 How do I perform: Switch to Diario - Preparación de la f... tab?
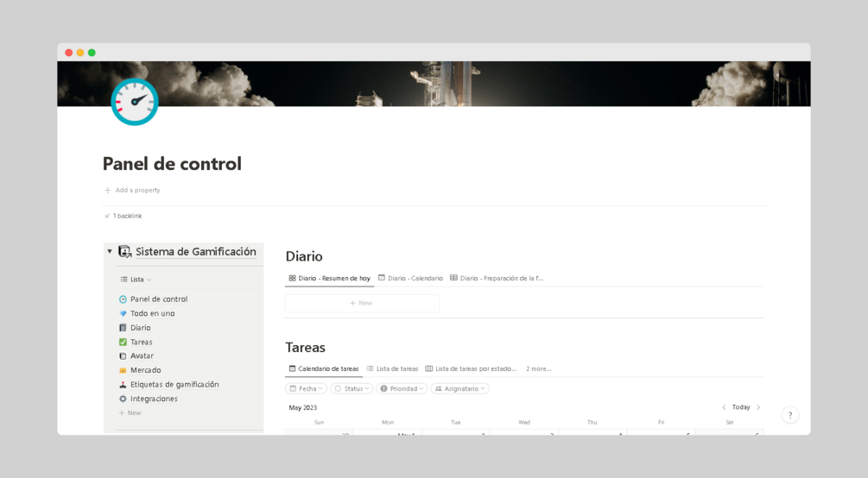(497, 279)
